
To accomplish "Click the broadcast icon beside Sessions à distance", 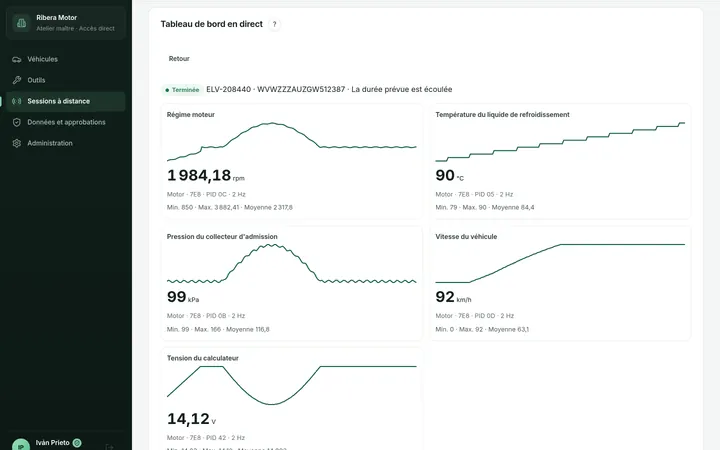I will [x=17, y=101].
